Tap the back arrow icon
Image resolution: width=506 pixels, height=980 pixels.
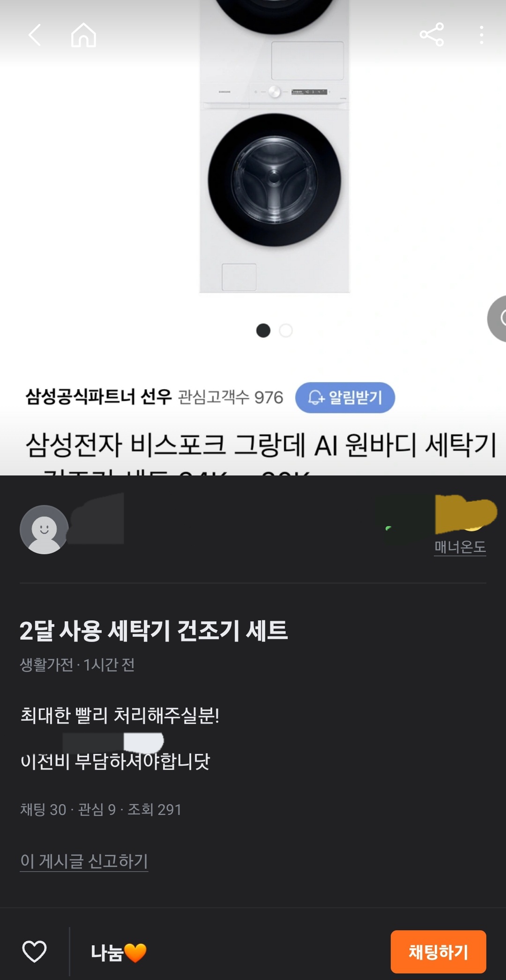click(35, 35)
